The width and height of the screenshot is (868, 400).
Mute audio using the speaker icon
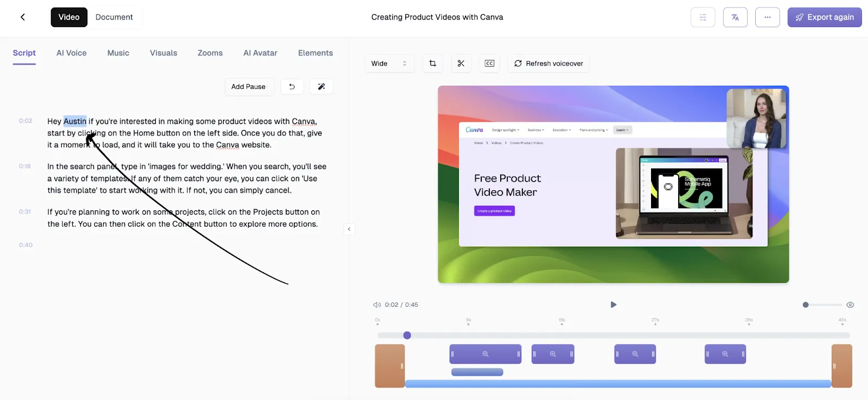(376, 305)
